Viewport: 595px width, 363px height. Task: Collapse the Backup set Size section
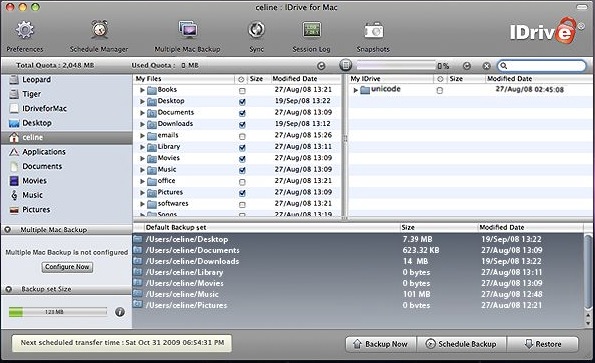(x=8, y=289)
